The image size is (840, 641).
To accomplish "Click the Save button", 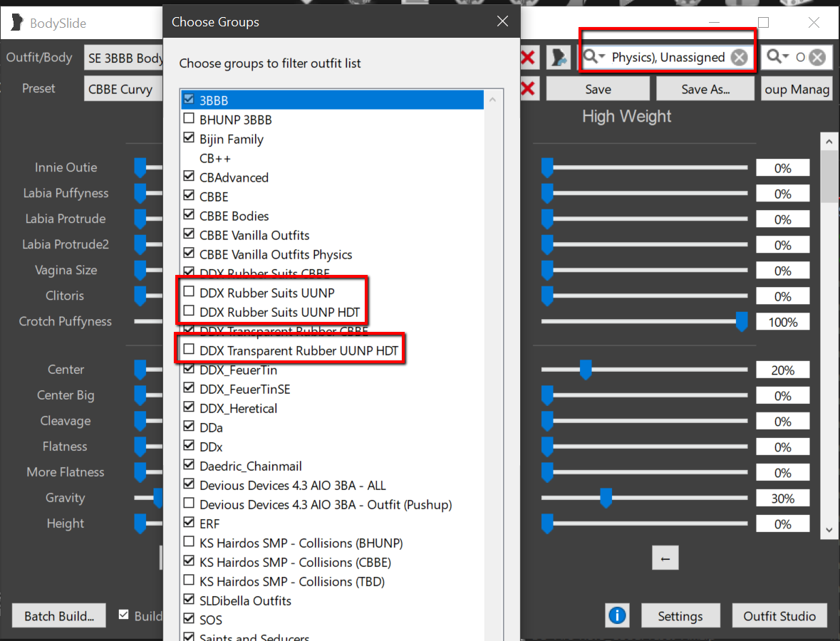I will tap(598, 89).
